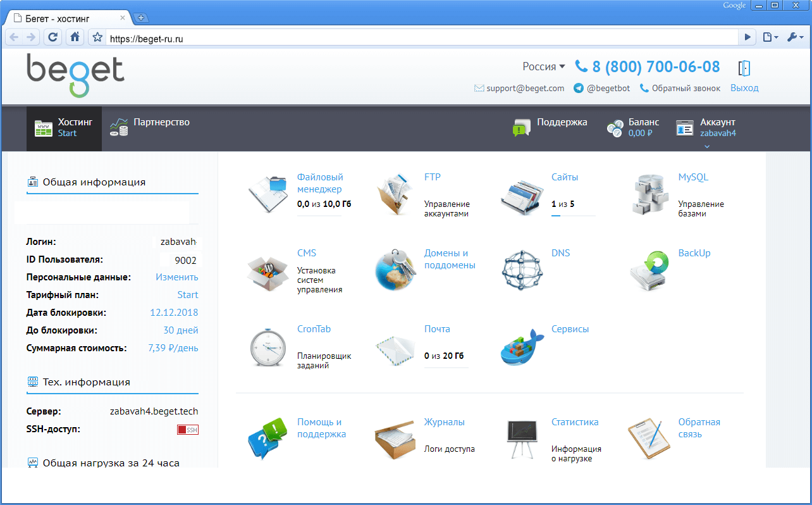812x505 pixels.
Task: Click the 30 дней value
Action: click(x=181, y=330)
